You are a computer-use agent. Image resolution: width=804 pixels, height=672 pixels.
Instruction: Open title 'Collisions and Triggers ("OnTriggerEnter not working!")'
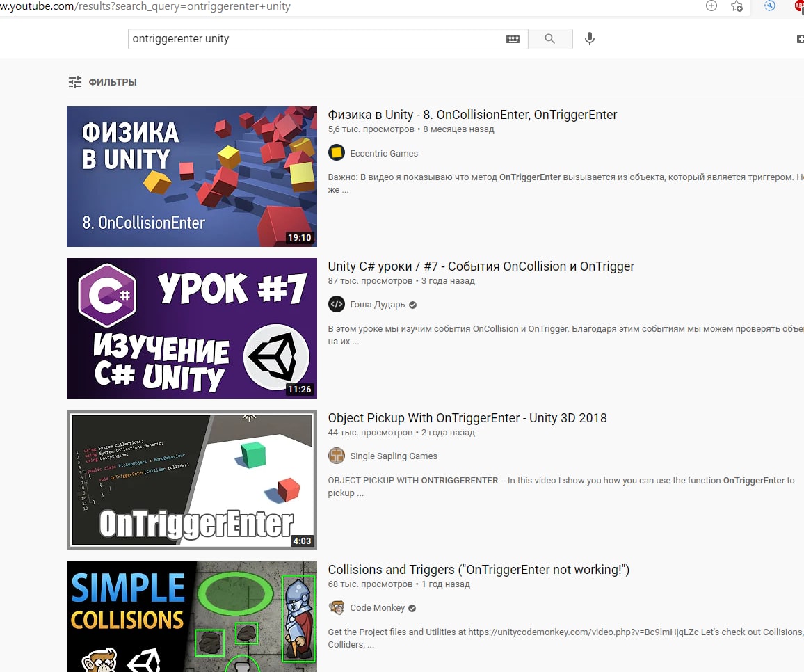click(x=479, y=570)
